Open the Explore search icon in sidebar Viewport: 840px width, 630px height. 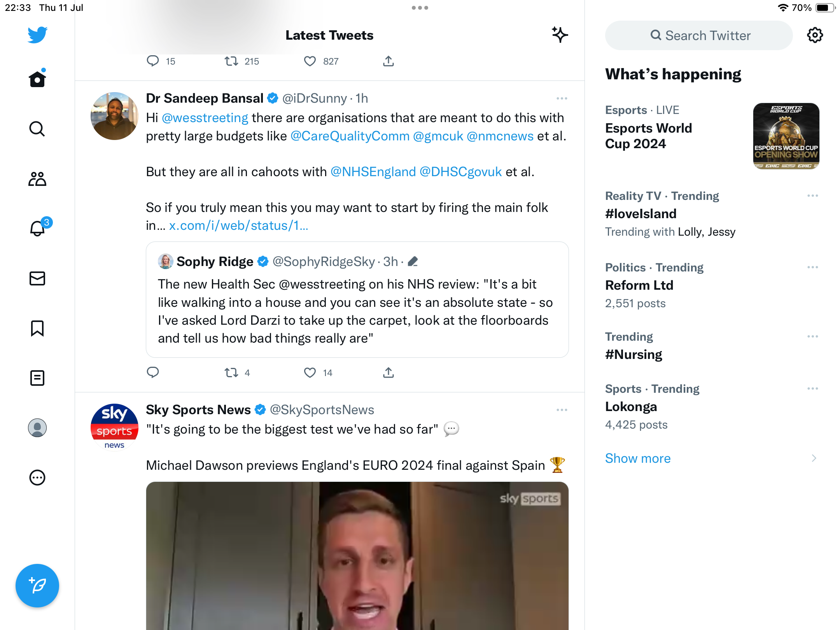pos(37,129)
